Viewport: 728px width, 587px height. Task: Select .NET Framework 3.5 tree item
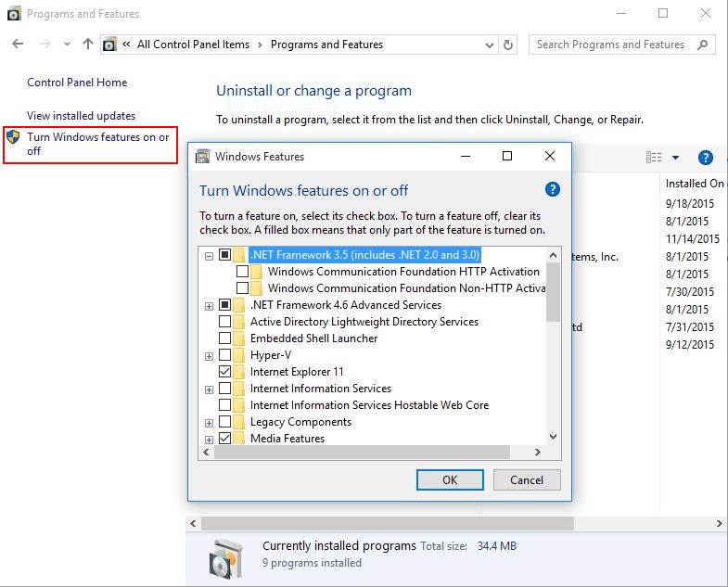click(365, 254)
